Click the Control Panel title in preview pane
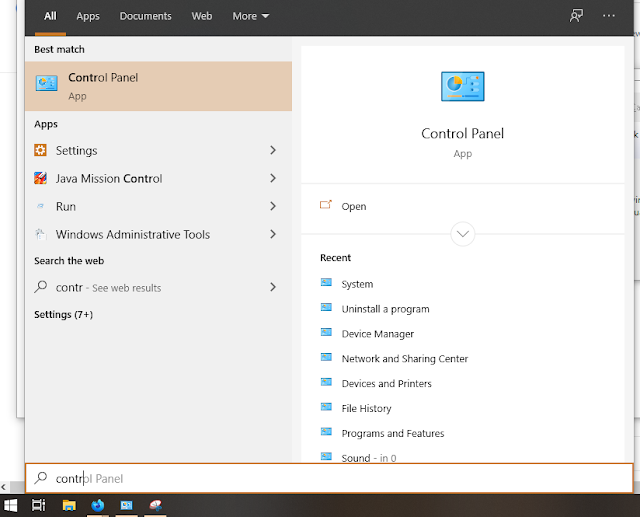 (462, 133)
